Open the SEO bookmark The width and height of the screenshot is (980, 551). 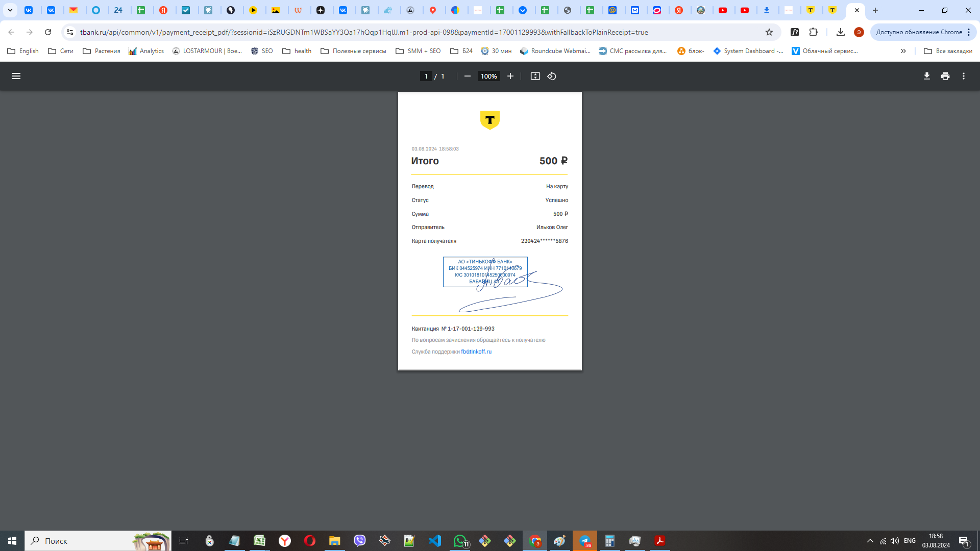pyautogui.click(x=262, y=51)
